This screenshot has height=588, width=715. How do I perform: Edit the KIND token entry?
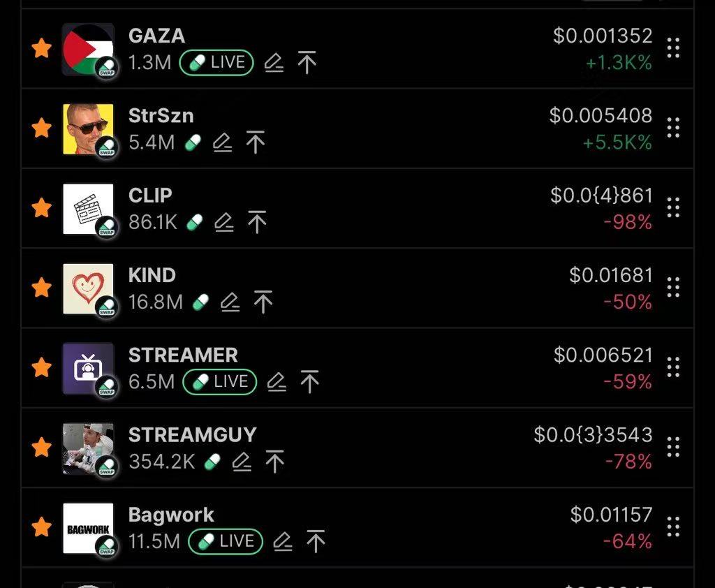[230, 302]
